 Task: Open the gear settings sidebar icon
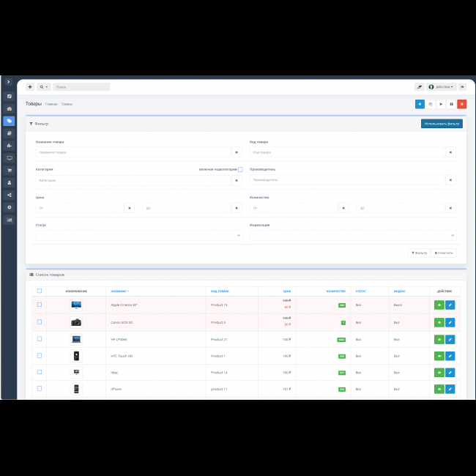coord(10,207)
